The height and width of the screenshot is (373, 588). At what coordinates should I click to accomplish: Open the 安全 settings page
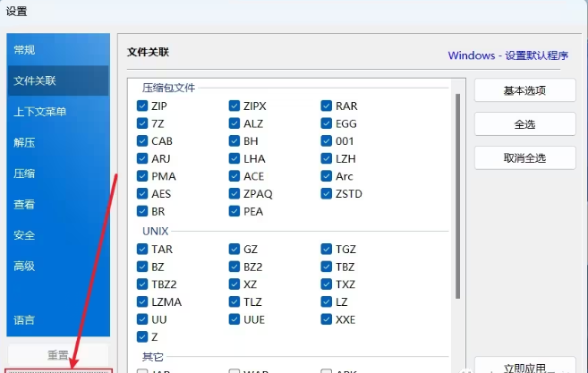tap(58, 235)
